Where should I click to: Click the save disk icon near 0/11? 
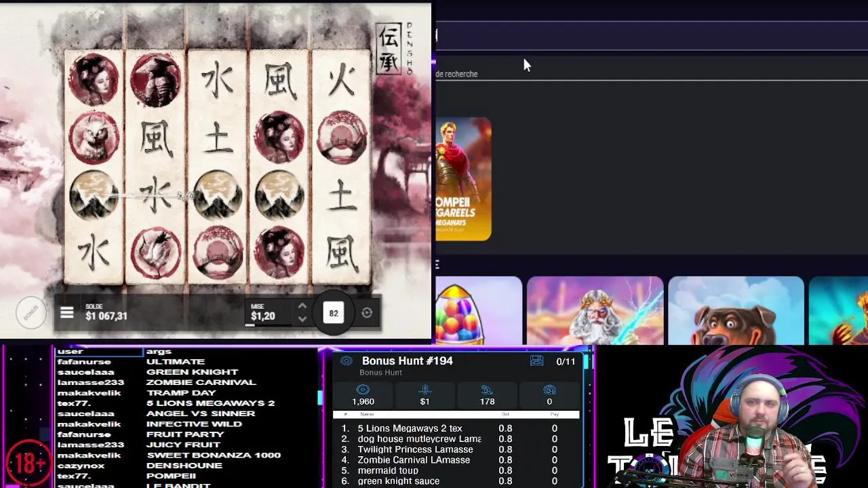coord(536,361)
